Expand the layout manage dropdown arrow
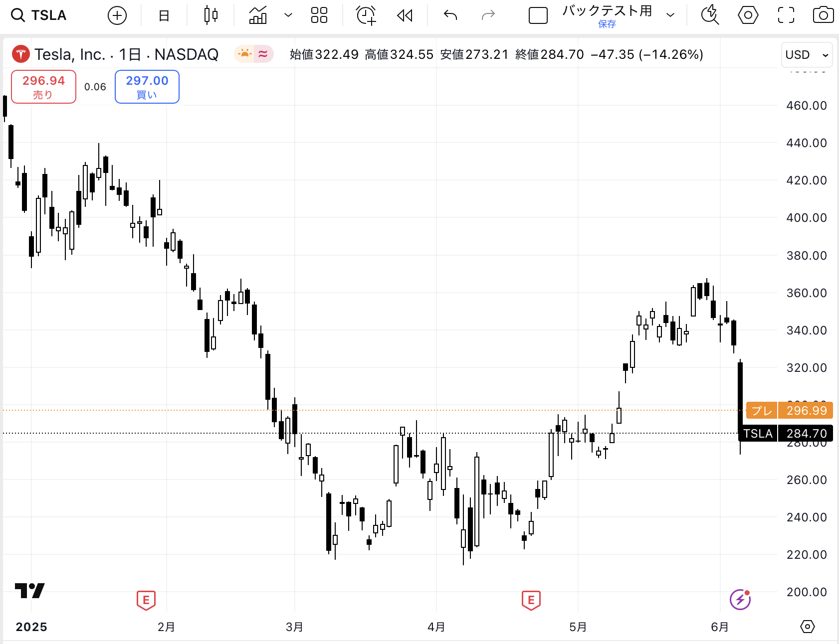This screenshot has width=839, height=644. click(x=670, y=15)
